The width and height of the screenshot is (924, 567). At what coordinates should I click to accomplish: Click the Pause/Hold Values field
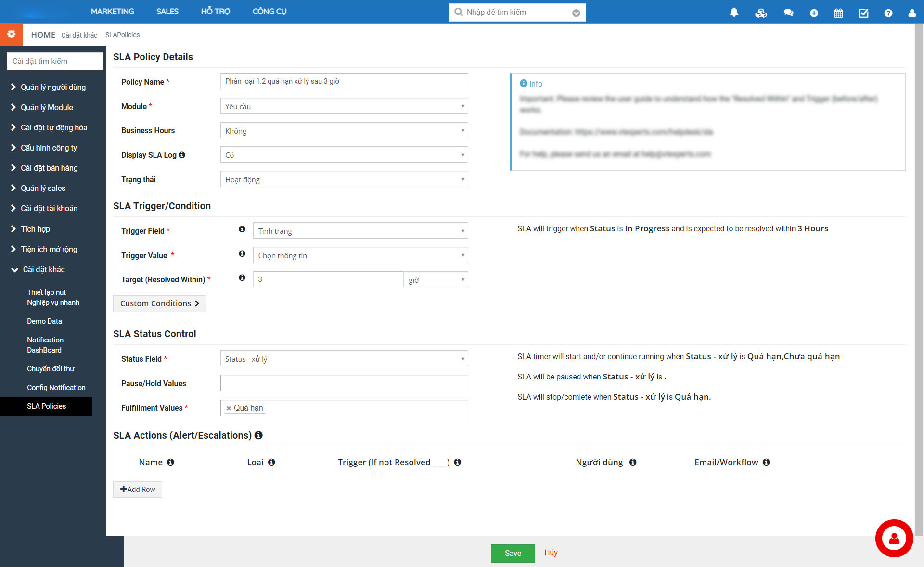click(344, 383)
